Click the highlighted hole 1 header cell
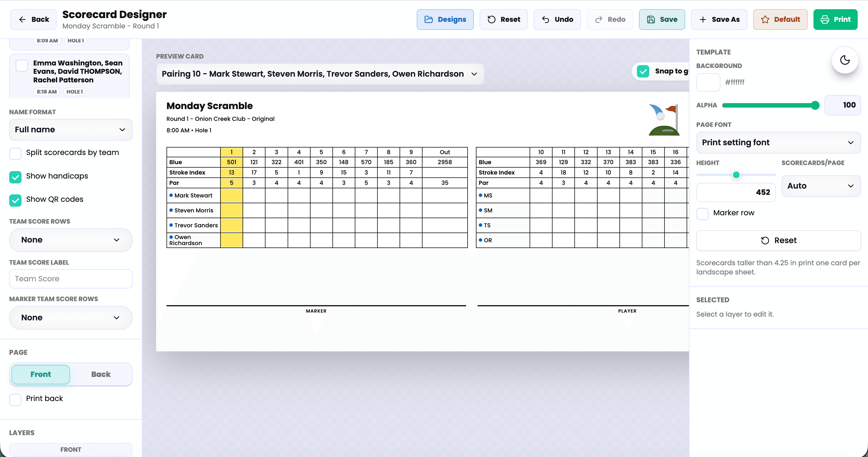Image resolution: width=868 pixels, height=457 pixels. tap(231, 152)
